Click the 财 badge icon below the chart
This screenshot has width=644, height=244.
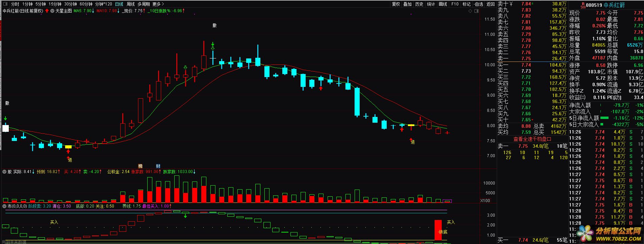[158, 166]
